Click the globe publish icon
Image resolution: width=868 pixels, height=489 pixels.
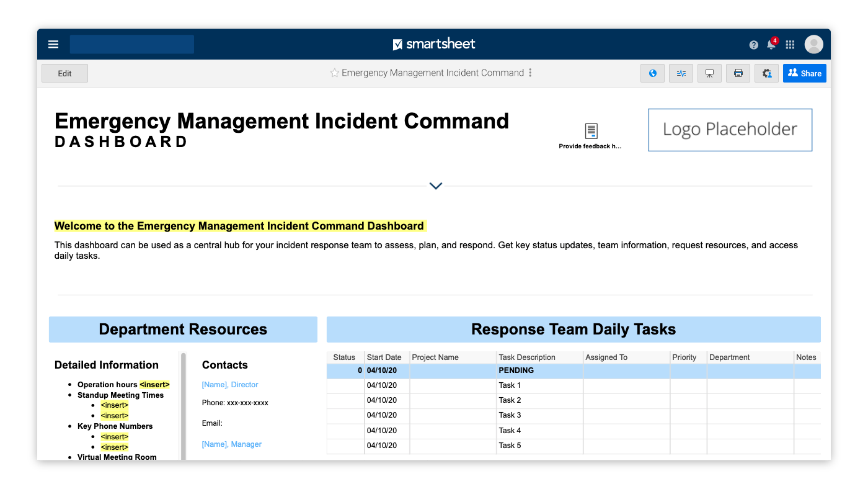click(x=652, y=73)
